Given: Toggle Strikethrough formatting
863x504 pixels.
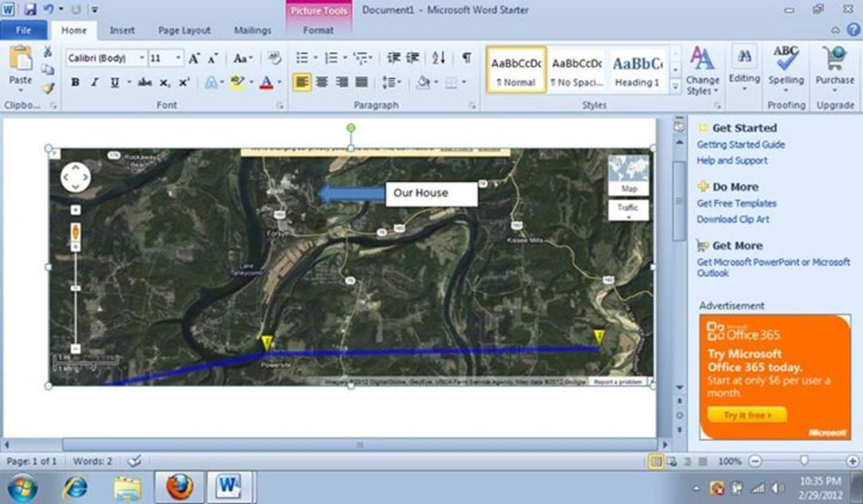Looking at the screenshot, I should pyautogui.click(x=145, y=82).
